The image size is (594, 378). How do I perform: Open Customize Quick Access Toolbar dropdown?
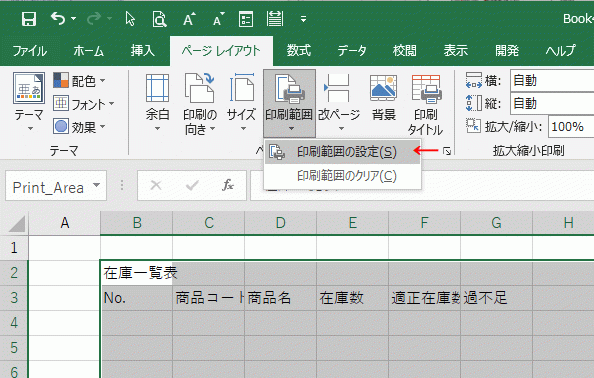[303, 19]
